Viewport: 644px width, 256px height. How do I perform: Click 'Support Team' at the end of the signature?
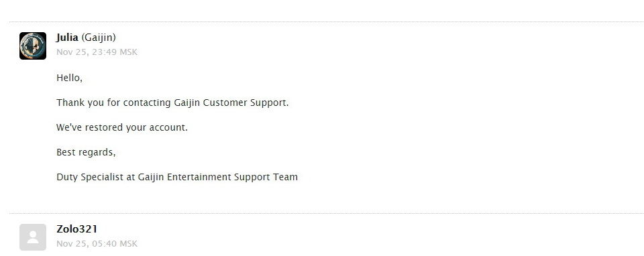(x=266, y=177)
